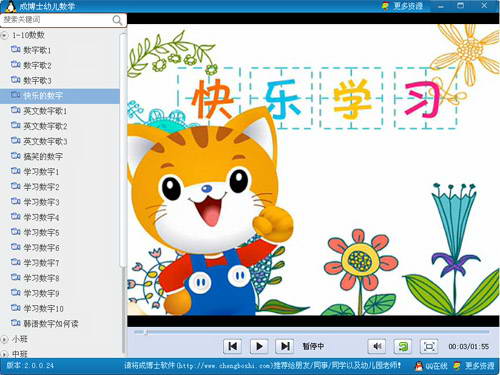Select 学习数字5 lesson
Image resolution: width=500 pixels, height=375 pixels.
point(41,233)
